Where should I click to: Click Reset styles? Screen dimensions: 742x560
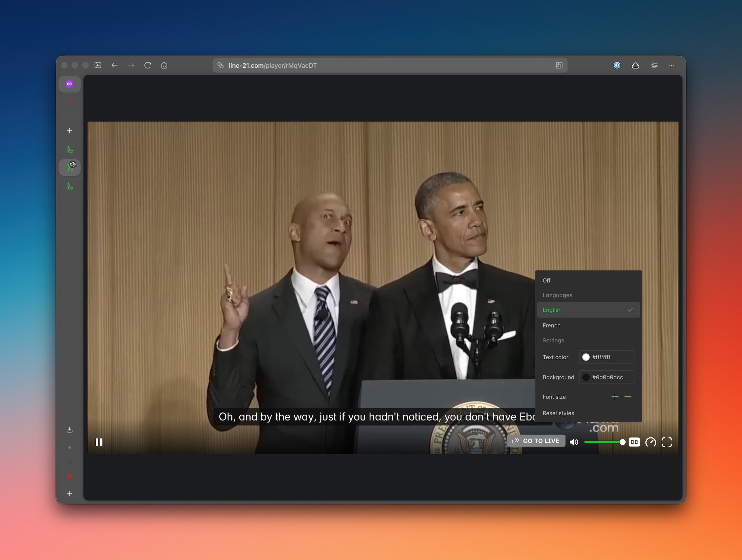558,413
